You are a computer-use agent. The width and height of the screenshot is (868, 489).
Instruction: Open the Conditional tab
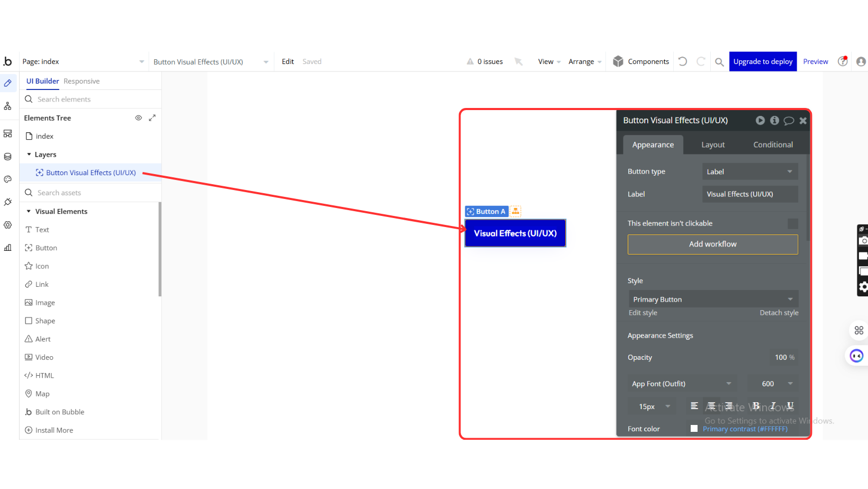773,144
